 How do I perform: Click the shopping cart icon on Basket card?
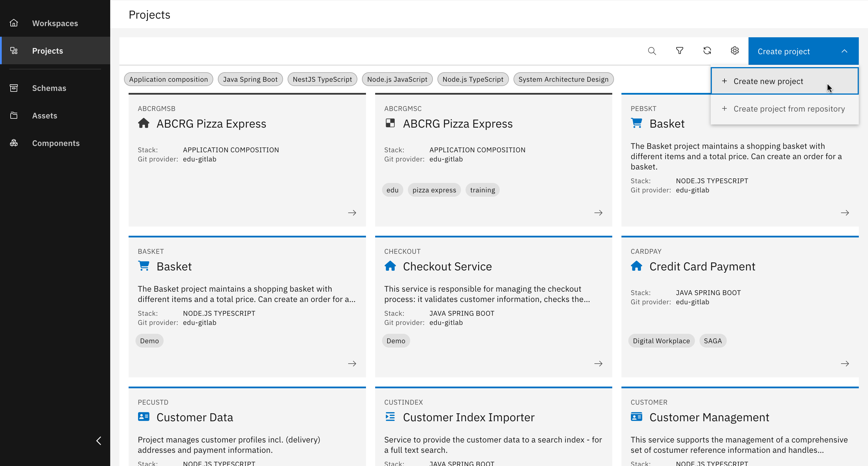pyautogui.click(x=144, y=265)
